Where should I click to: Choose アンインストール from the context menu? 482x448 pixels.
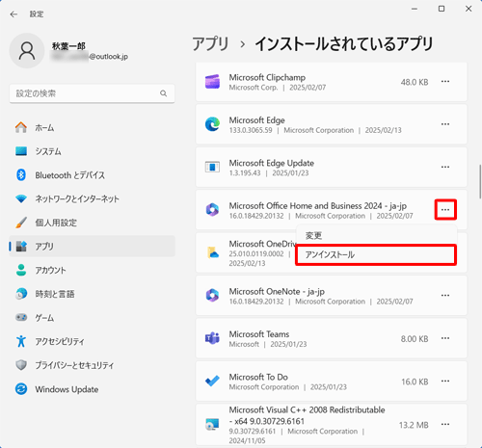click(x=376, y=255)
